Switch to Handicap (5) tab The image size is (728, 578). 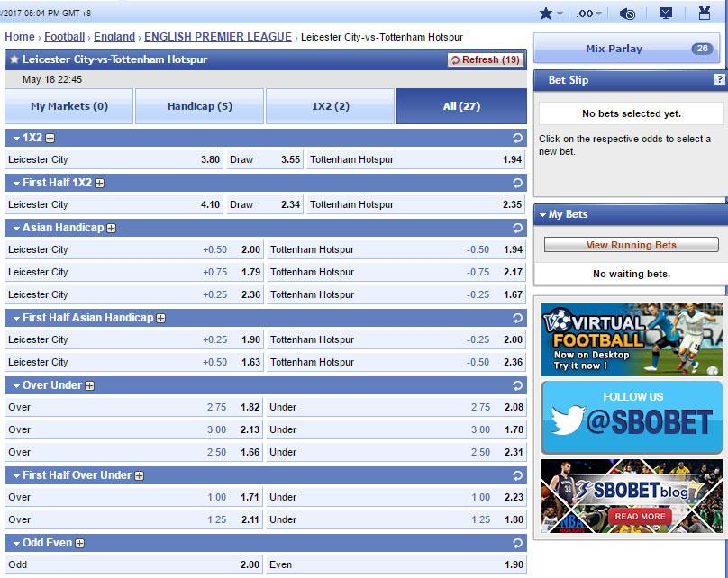click(200, 106)
